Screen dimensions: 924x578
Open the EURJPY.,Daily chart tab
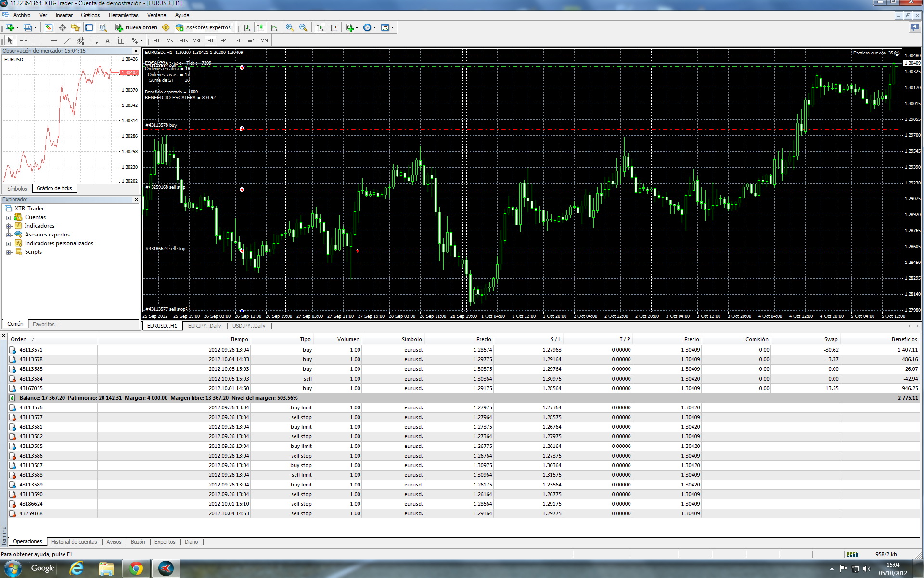click(205, 326)
